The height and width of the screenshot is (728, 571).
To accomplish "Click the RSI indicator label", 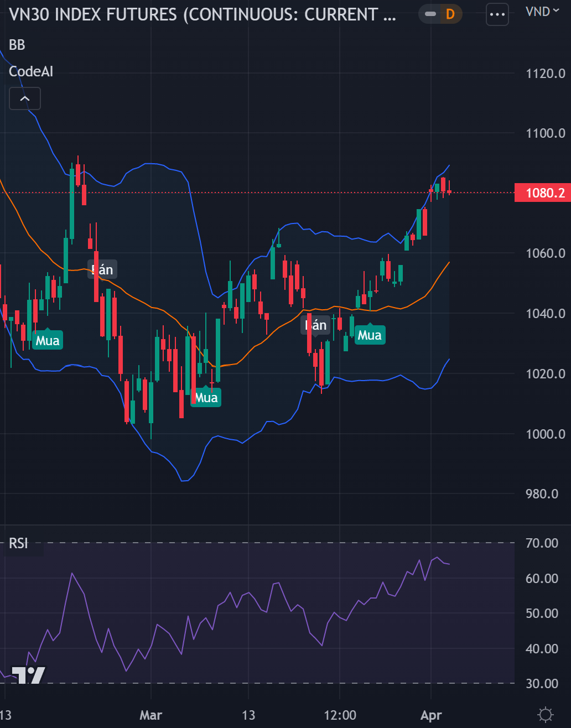I will [18, 543].
